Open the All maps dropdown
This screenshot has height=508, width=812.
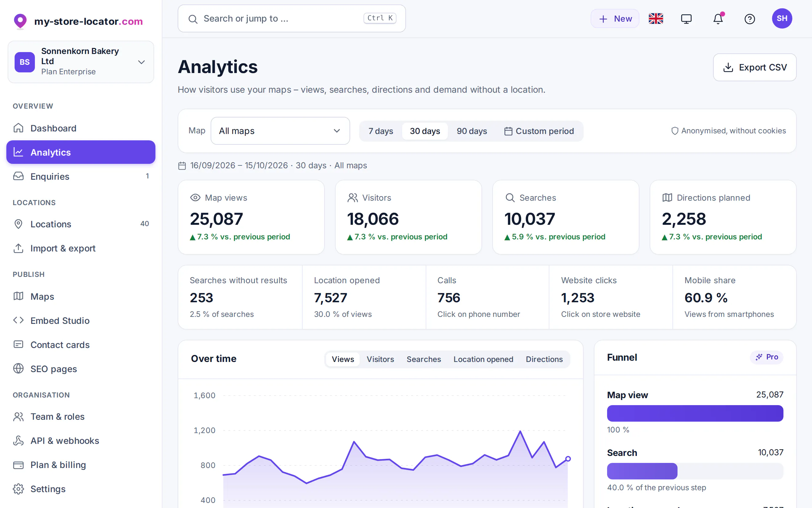[x=280, y=131]
